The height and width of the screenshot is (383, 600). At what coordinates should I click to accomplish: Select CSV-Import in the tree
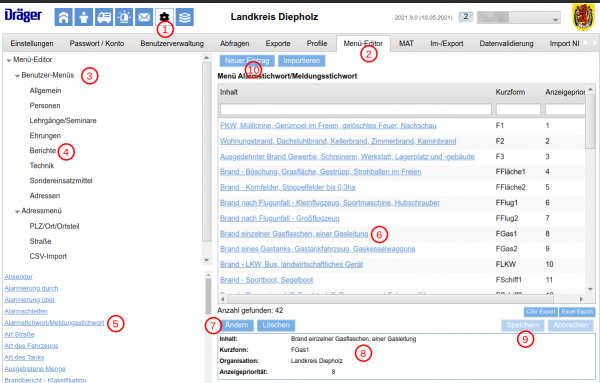pos(48,256)
